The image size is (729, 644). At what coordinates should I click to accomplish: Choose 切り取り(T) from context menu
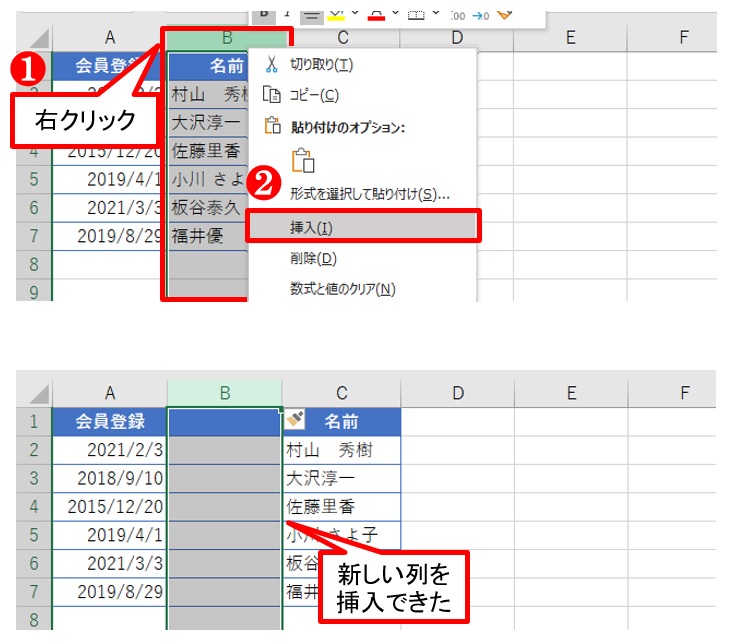[363, 65]
